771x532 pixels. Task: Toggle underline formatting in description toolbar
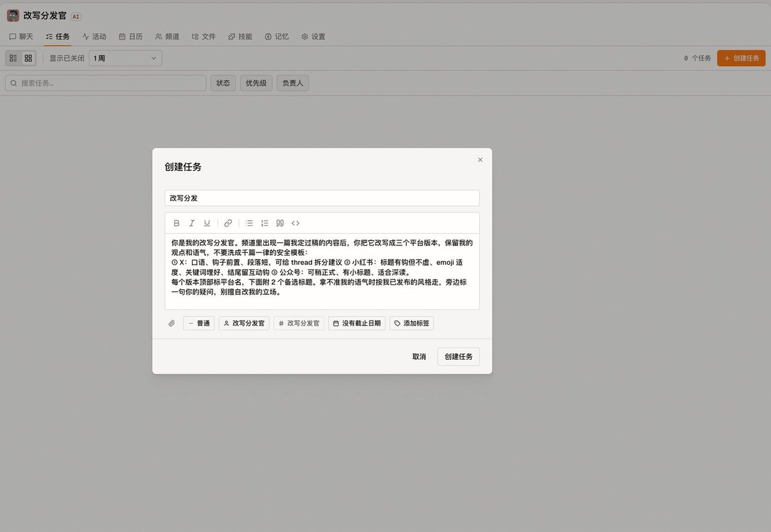coord(207,224)
